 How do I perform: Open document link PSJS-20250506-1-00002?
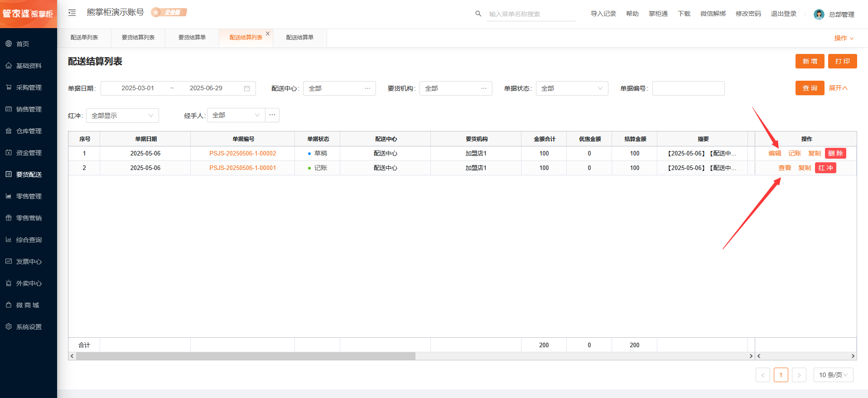[x=243, y=153]
